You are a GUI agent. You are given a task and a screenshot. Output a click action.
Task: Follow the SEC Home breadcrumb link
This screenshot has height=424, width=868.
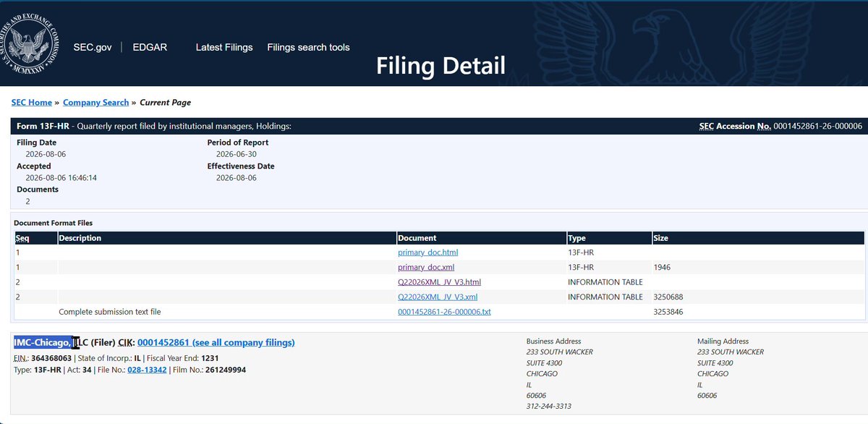click(32, 103)
